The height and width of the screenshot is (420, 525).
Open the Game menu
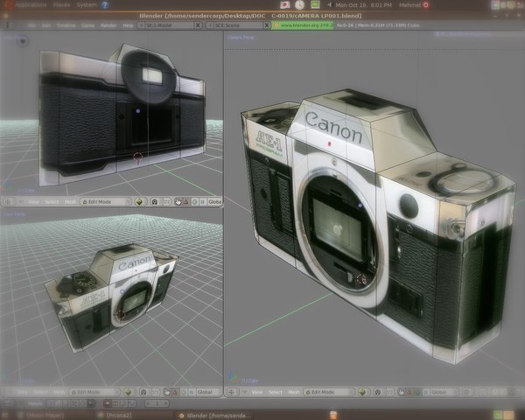(x=87, y=25)
